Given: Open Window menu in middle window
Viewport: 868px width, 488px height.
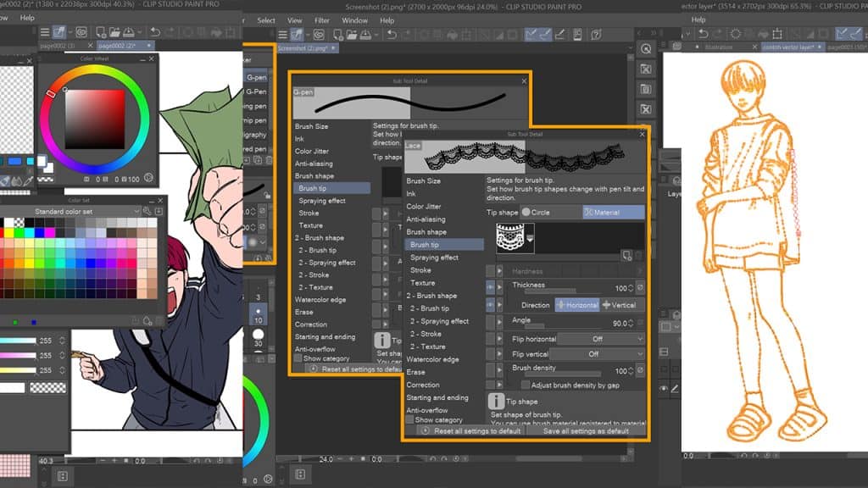Looking at the screenshot, I should 354,20.
